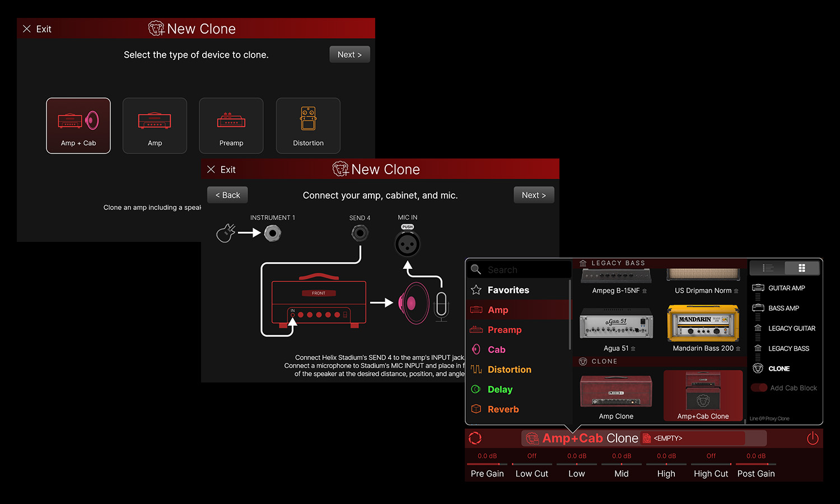The image size is (840, 504).
Task: Jump to LEGACY GUITAR subcategory
Action: 784,328
